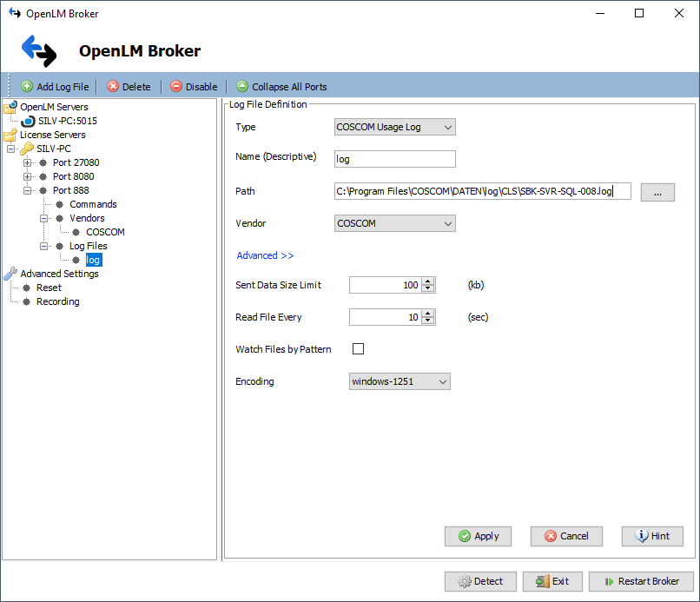This screenshot has height=602, width=700.
Task: Select the SILV-PC:5015 server icon
Action: pyautogui.click(x=28, y=121)
